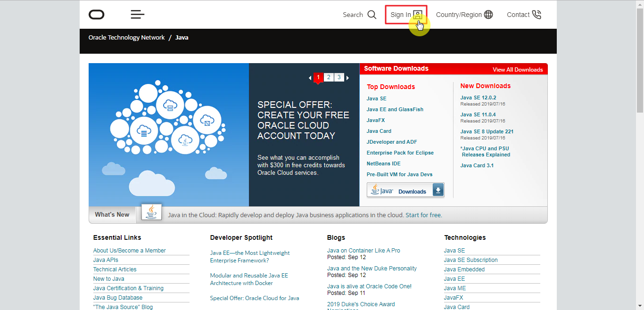Screen dimensions: 644x310
Task: Open Java Certification & Training link
Action: click(128, 288)
